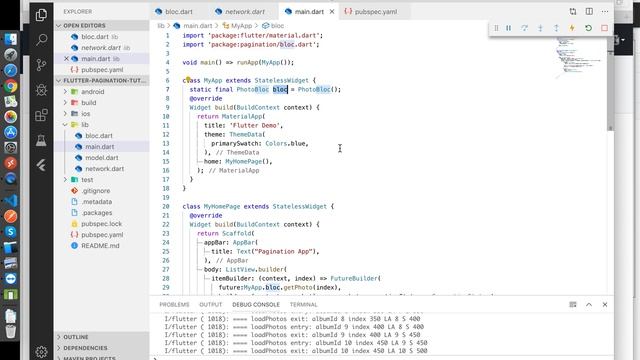
Task: Collapse the FLUTTER-PAGINATION-TUT project section
Action: (x=102, y=80)
